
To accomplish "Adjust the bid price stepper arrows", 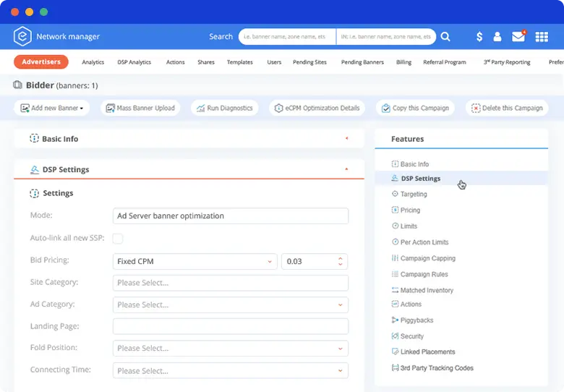I will click(341, 261).
